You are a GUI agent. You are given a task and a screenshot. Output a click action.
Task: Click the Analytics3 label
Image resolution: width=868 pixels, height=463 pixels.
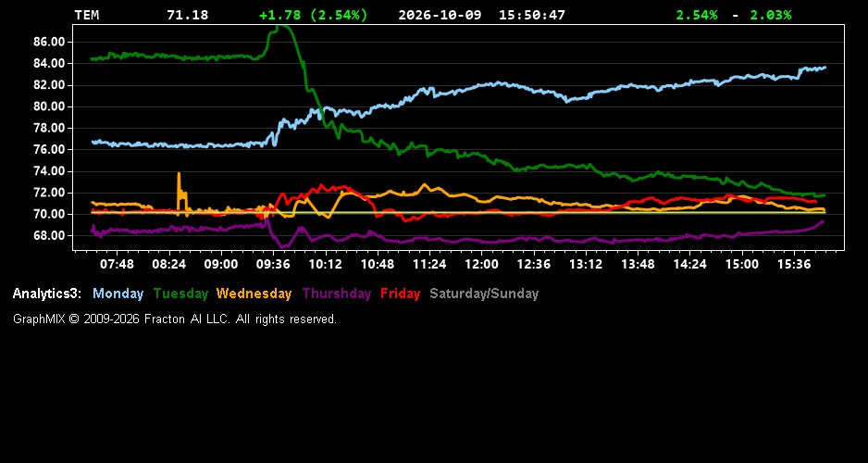pyautogui.click(x=47, y=294)
